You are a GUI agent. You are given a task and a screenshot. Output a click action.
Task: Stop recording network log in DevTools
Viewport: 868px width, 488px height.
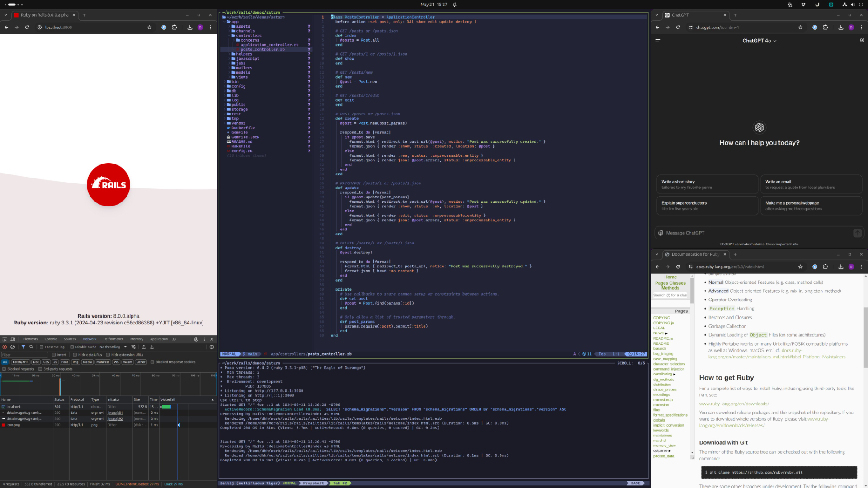click(5, 347)
